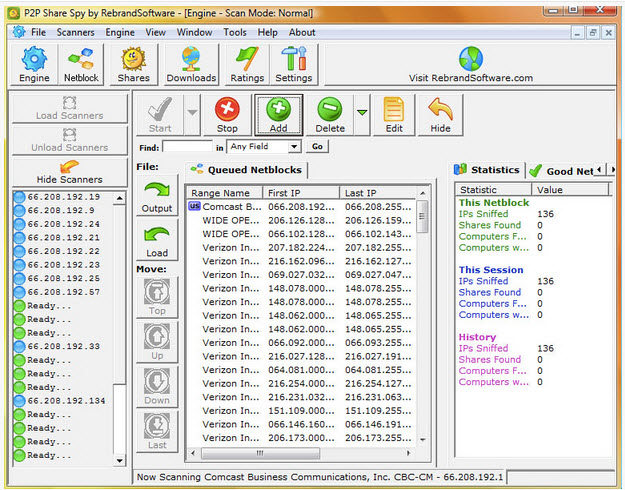Open the Settings tools icon
625x490 pixels.
(x=294, y=64)
